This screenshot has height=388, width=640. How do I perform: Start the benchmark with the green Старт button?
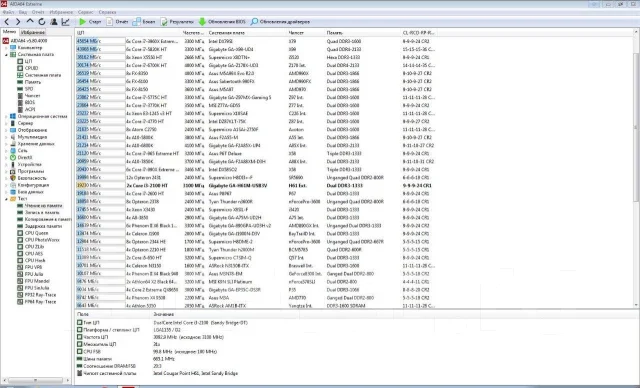coord(90,22)
